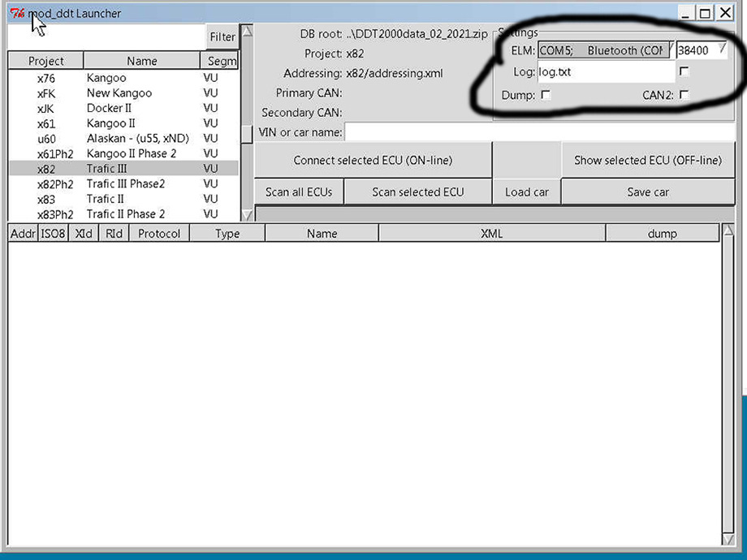747x560 pixels.
Task: Click into the log.txt filename field
Action: click(x=605, y=72)
